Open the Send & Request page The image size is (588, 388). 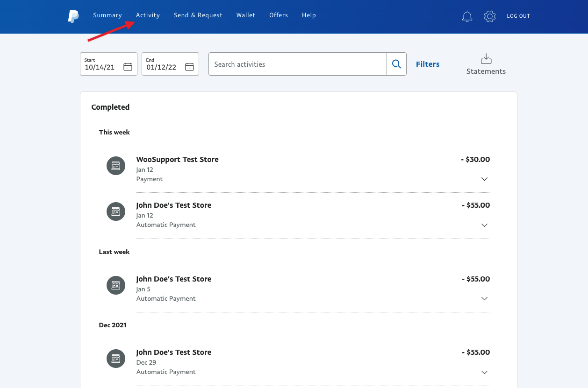(198, 15)
